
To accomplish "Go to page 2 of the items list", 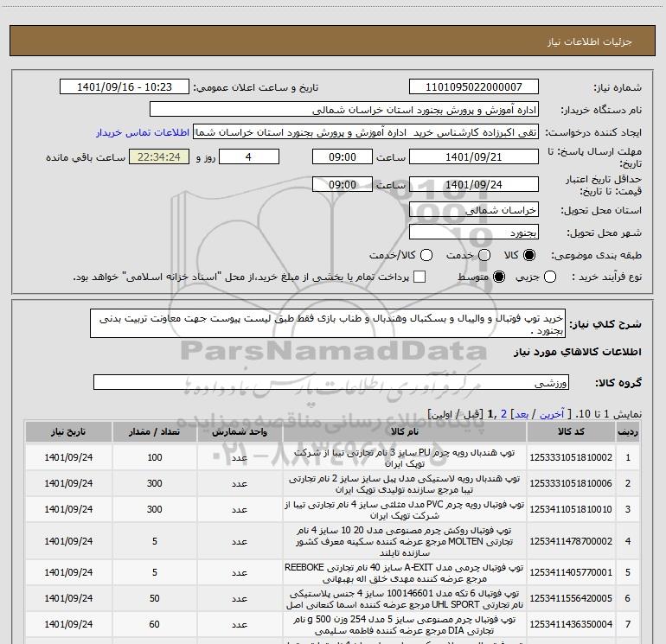I will coord(503,414).
